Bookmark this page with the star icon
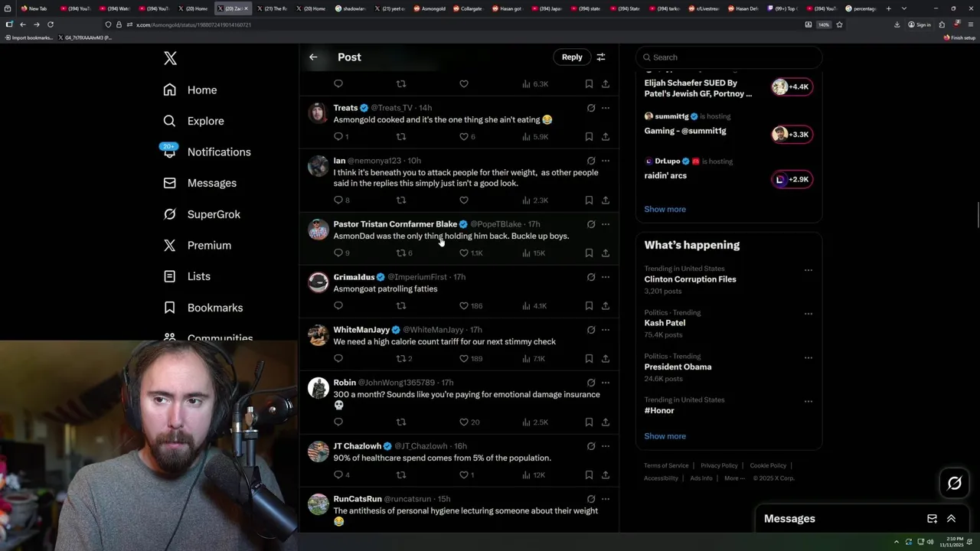This screenshot has width=980, height=551. pos(839,24)
